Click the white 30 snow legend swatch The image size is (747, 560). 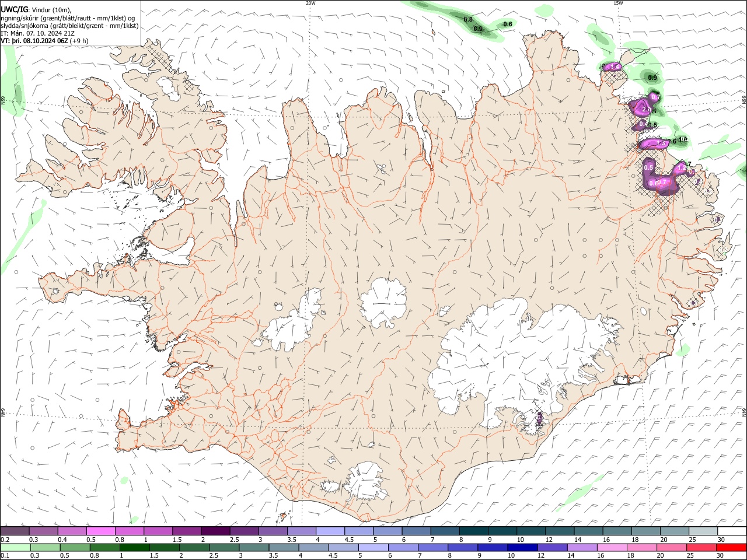(x=732, y=531)
